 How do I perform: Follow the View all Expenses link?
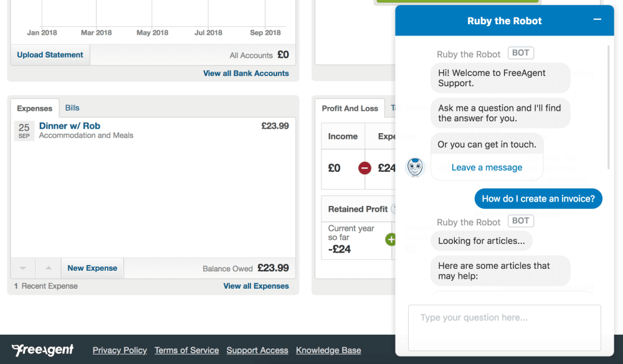click(256, 286)
